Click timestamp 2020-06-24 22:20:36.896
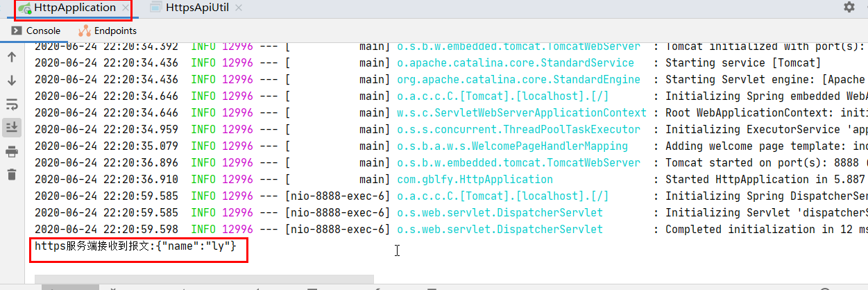Image resolution: width=868 pixels, height=290 pixels. click(x=106, y=163)
